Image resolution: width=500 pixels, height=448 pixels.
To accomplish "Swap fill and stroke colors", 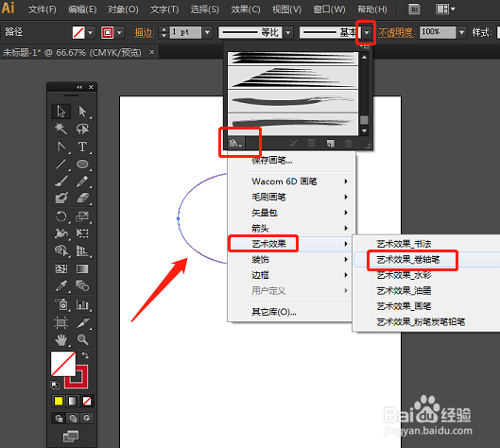I will [85, 354].
